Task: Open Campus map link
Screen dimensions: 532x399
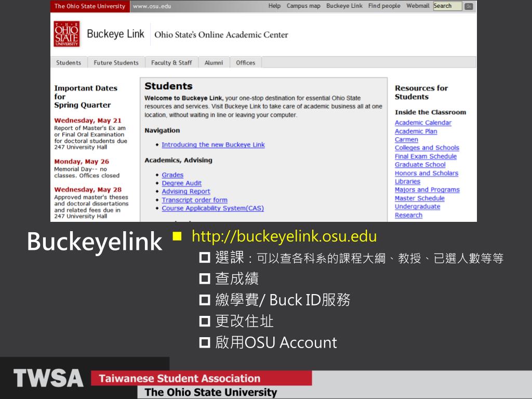Action: click(x=303, y=6)
